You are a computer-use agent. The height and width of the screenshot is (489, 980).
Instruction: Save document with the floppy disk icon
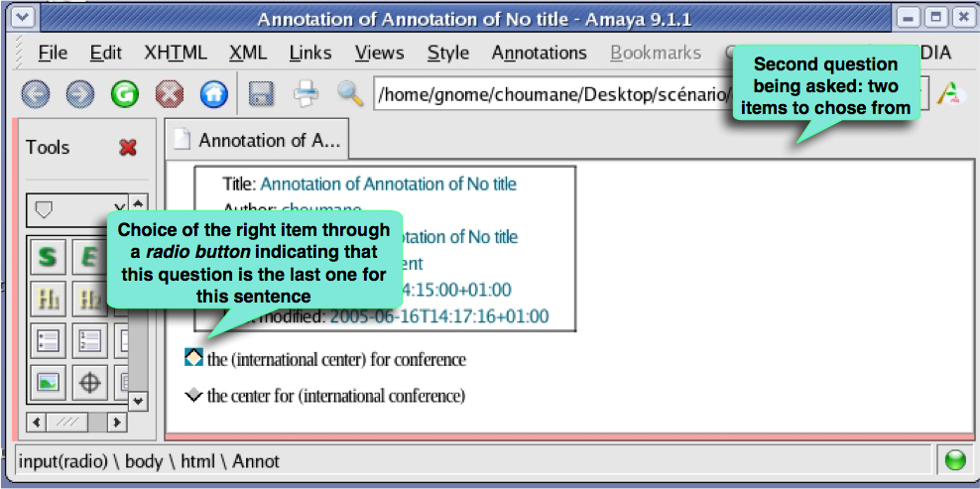[262, 94]
